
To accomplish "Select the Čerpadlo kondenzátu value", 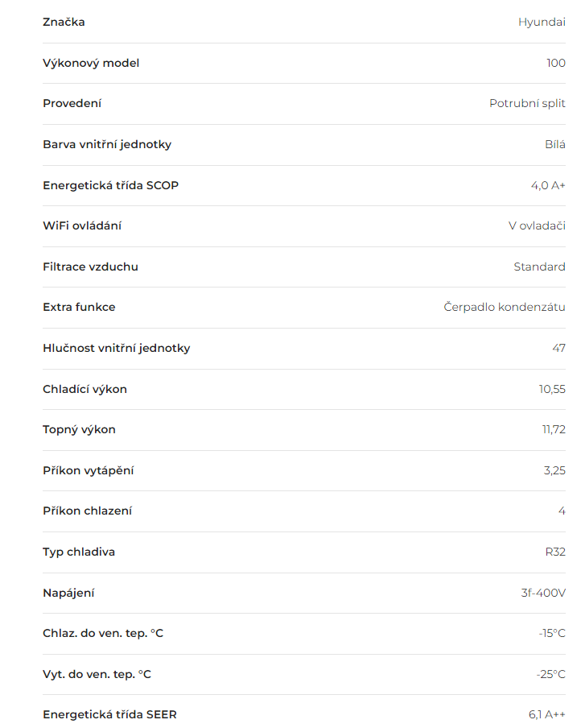I will (x=505, y=307).
